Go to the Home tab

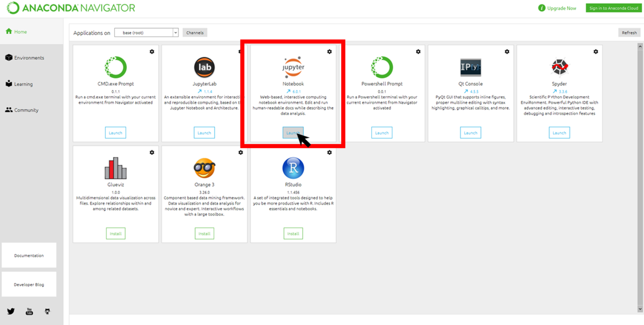click(x=32, y=32)
